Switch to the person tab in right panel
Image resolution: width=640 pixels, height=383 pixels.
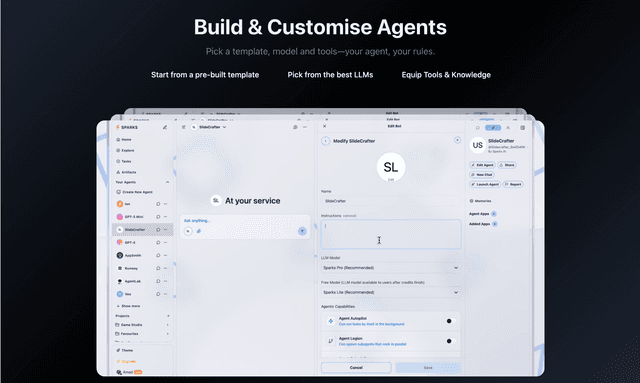[508, 128]
